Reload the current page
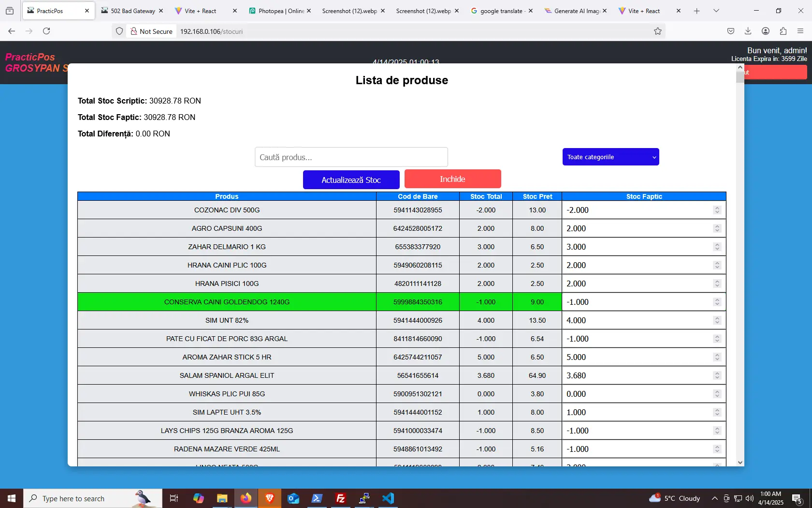The width and height of the screenshot is (812, 508). [46, 31]
